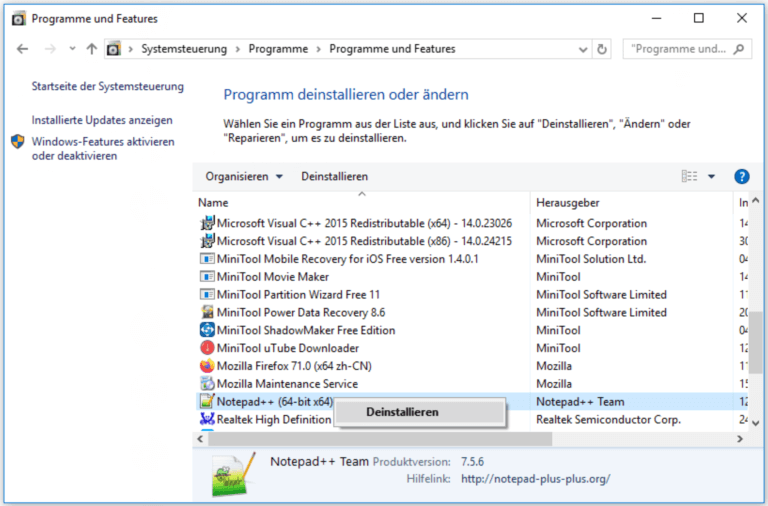Click MiniTool uTube Downloader icon
The width and height of the screenshot is (768, 506).
pyautogui.click(x=207, y=348)
